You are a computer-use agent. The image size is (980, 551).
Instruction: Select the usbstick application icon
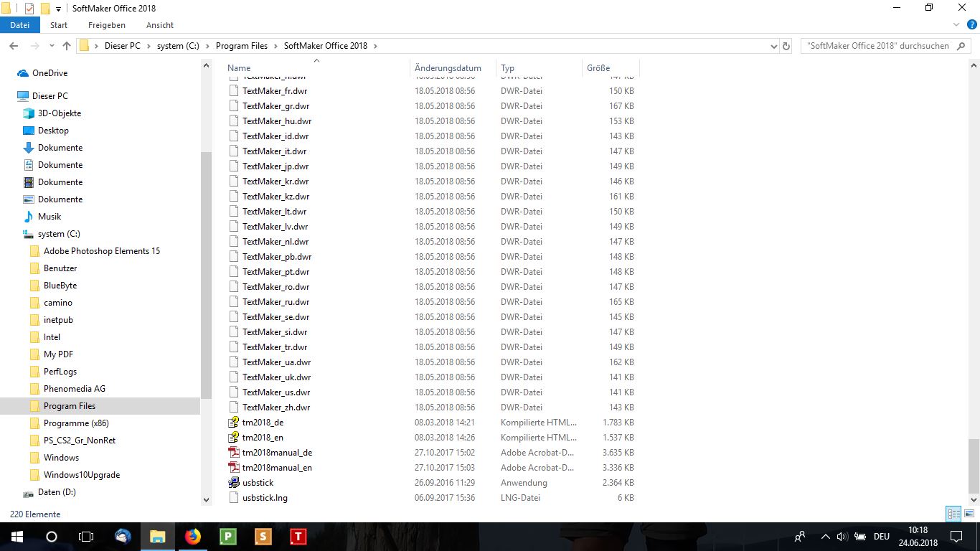233,483
